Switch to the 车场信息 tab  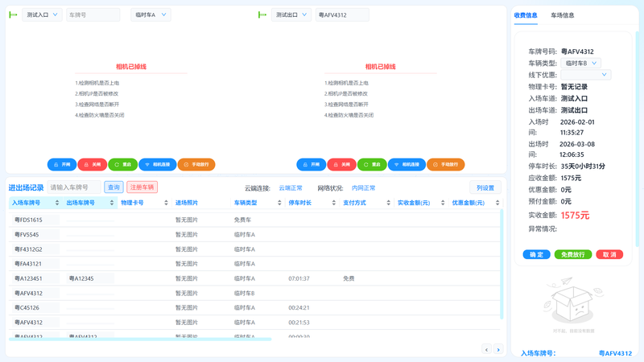pos(562,15)
